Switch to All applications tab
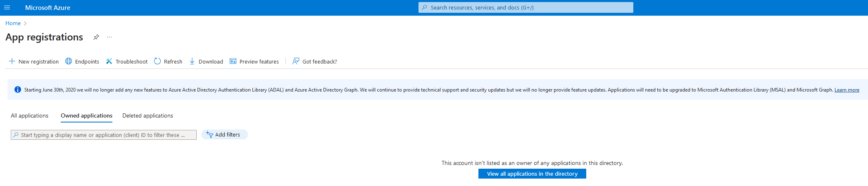Screen dimensions: 868x186 [30, 115]
